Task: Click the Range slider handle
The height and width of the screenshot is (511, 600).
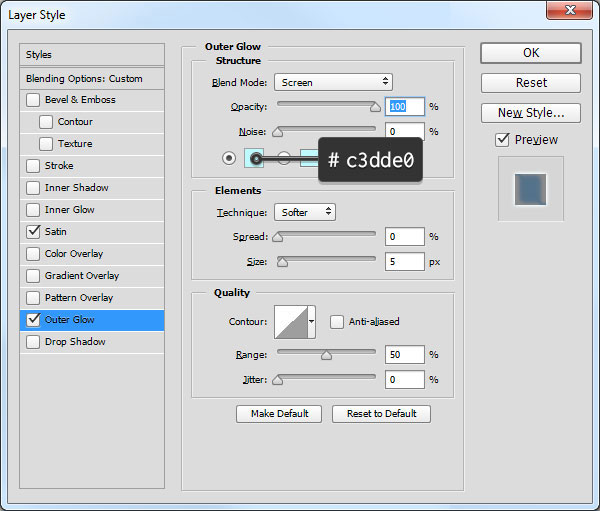Action: tap(326, 356)
